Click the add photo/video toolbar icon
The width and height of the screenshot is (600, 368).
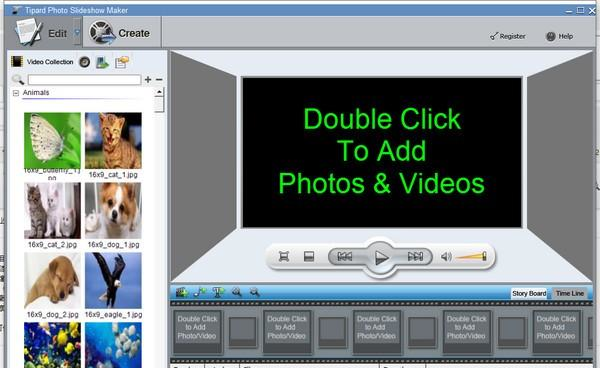[x=182, y=292]
